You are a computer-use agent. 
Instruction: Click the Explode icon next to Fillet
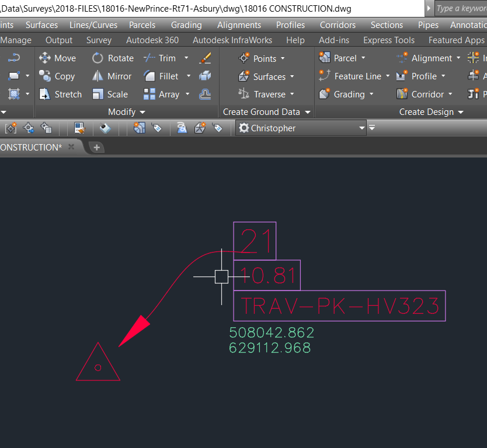tap(205, 76)
